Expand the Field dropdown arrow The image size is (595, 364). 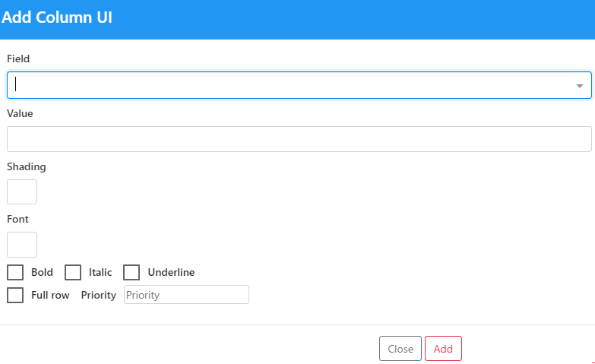(579, 86)
